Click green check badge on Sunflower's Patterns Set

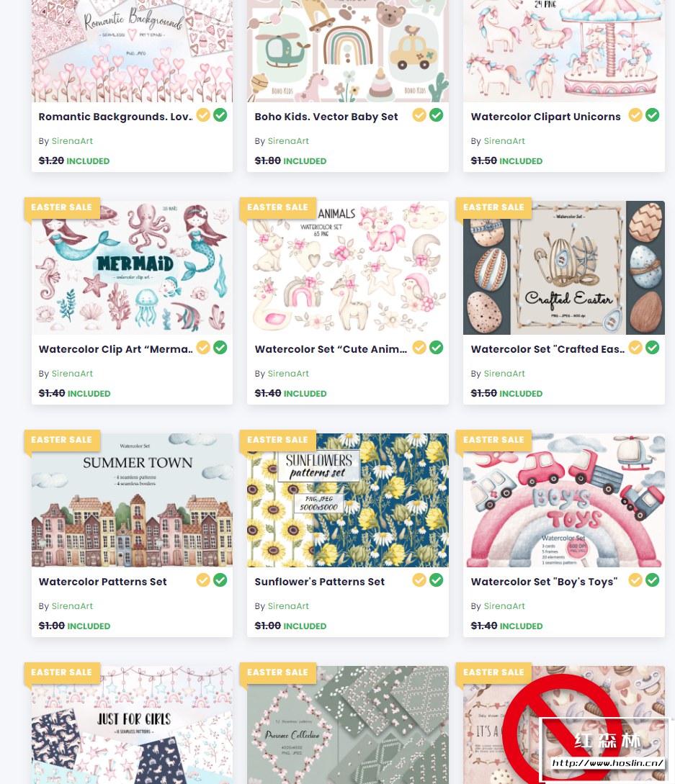(437, 580)
